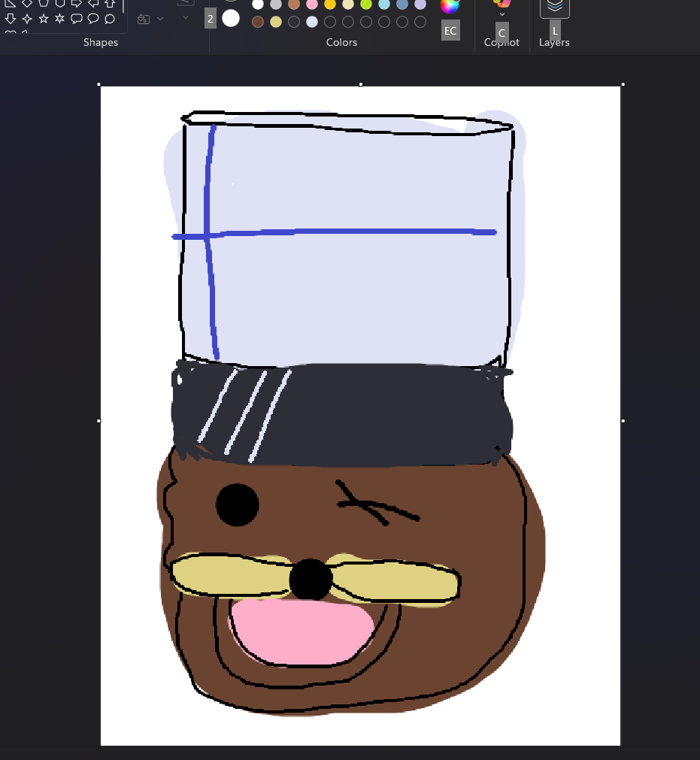This screenshot has height=760, width=700.
Task: Pick the gold orange palette color
Action: coord(330,5)
